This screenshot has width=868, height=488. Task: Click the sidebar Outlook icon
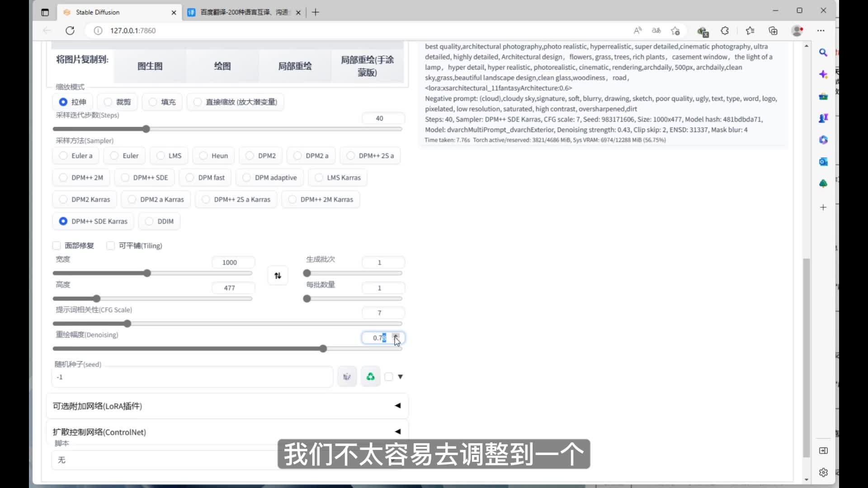[x=823, y=162]
